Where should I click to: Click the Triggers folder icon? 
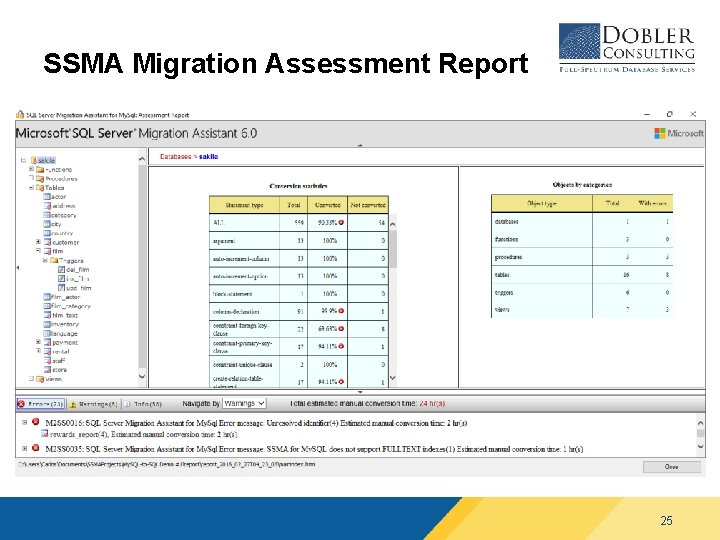54,260
